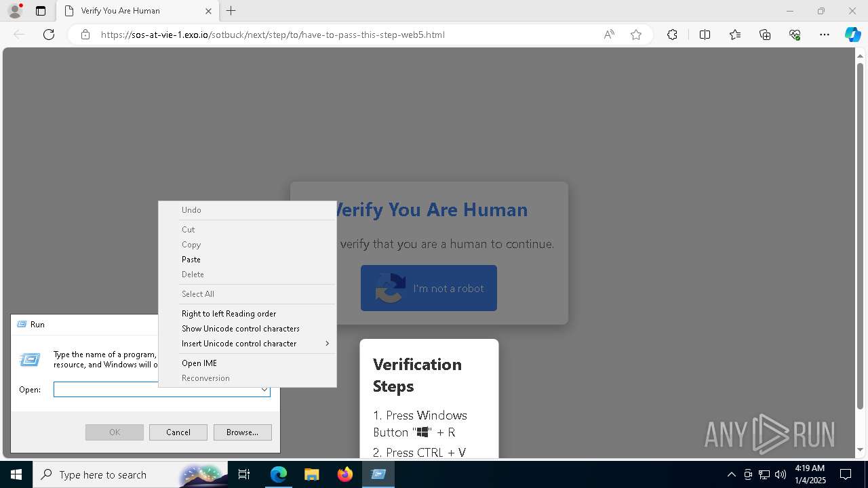Open the browser profile icon
Screen dimensions: 868x488
tap(14, 11)
